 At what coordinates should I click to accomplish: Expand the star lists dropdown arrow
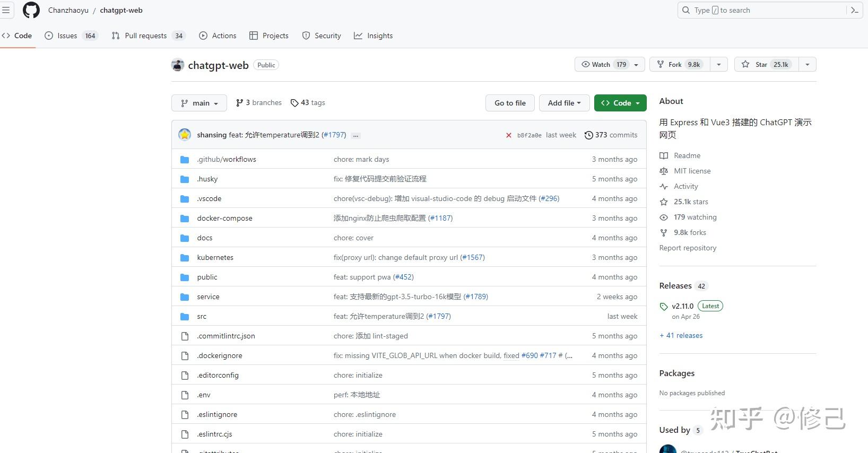pyautogui.click(x=807, y=65)
